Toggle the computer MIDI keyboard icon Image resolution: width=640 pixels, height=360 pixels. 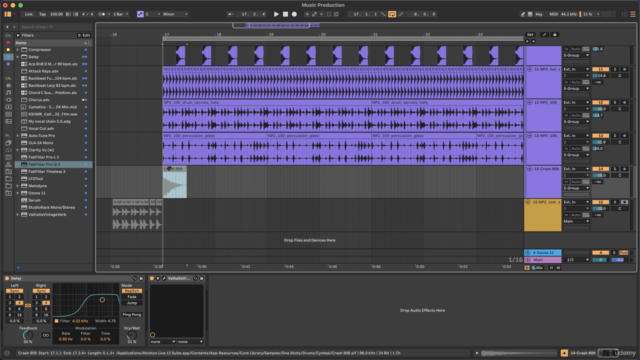530,14
